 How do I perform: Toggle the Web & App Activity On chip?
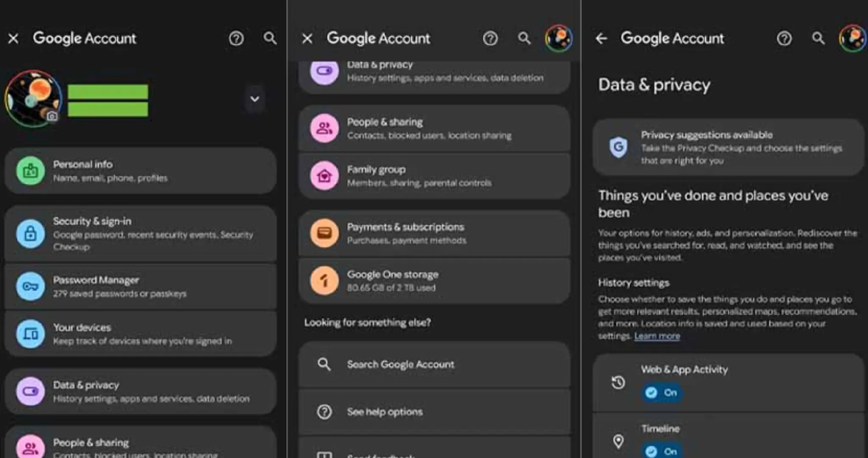[662, 393]
